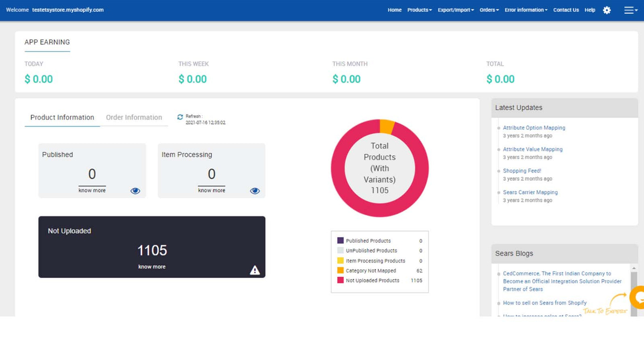Click Home in the navigation bar
Image resolution: width=644 pixels, height=362 pixels.
click(394, 10)
